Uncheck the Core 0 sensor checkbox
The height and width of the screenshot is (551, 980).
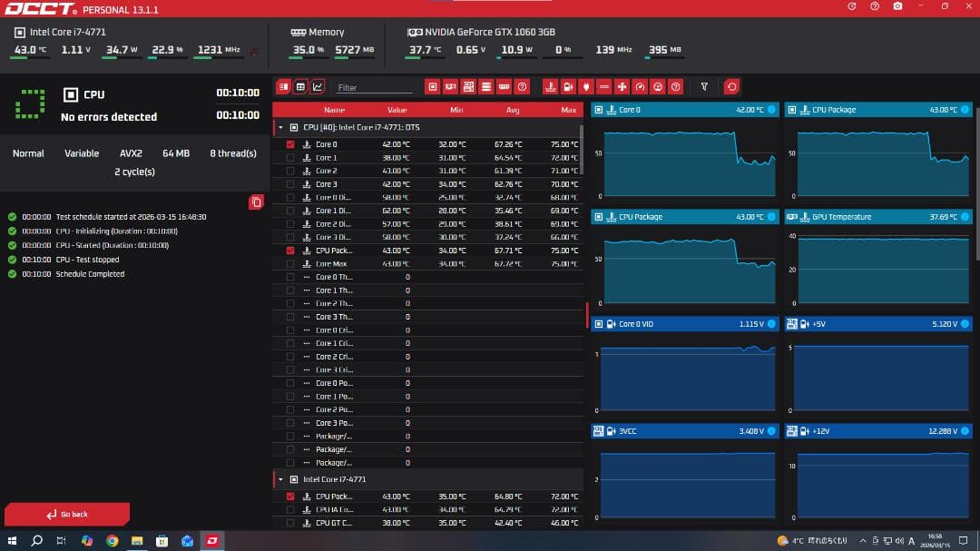[290, 144]
